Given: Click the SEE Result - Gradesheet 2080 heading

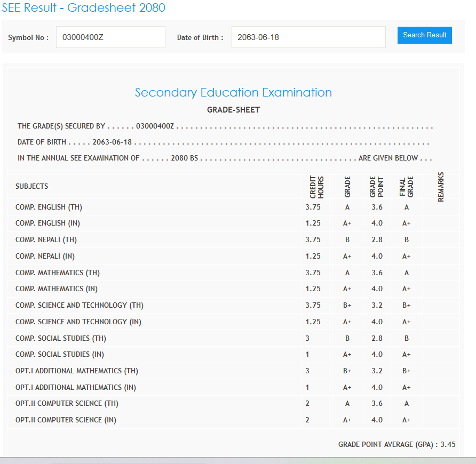Looking at the screenshot, I should coord(83,8).
